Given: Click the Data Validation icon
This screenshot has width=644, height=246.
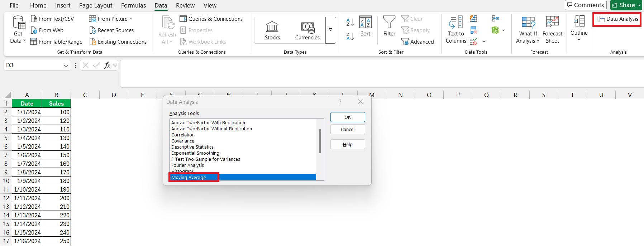Looking at the screenshot, I should (473, 42).
